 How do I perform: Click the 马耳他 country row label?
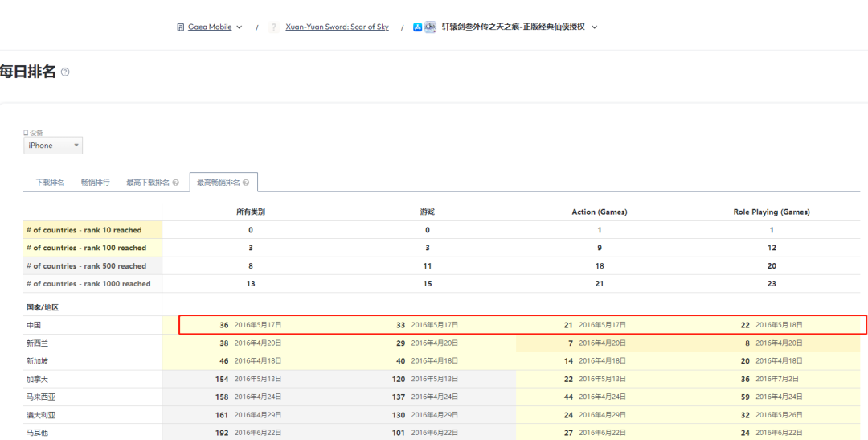click(37, 433)
